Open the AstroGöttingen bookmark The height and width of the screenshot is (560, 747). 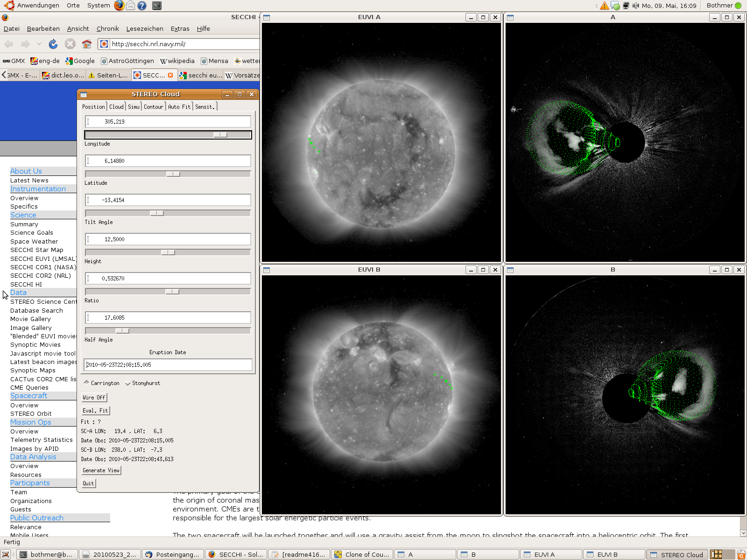[x=127, y=61]
